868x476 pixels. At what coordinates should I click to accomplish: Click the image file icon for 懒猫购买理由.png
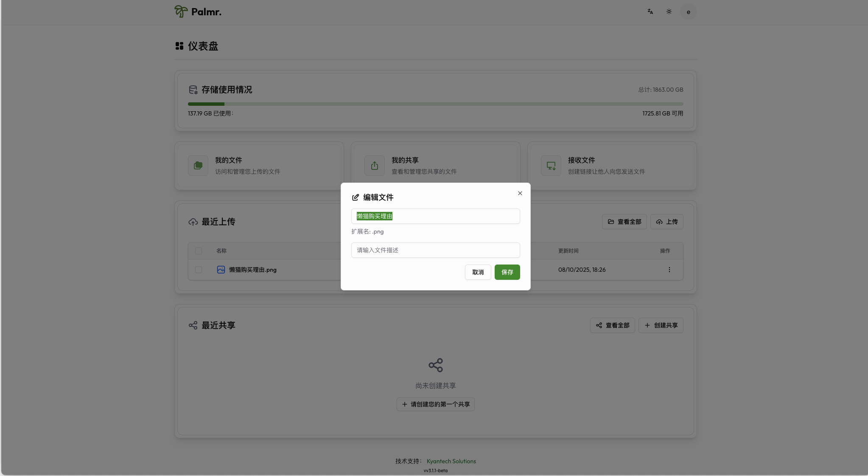(221, 270)
